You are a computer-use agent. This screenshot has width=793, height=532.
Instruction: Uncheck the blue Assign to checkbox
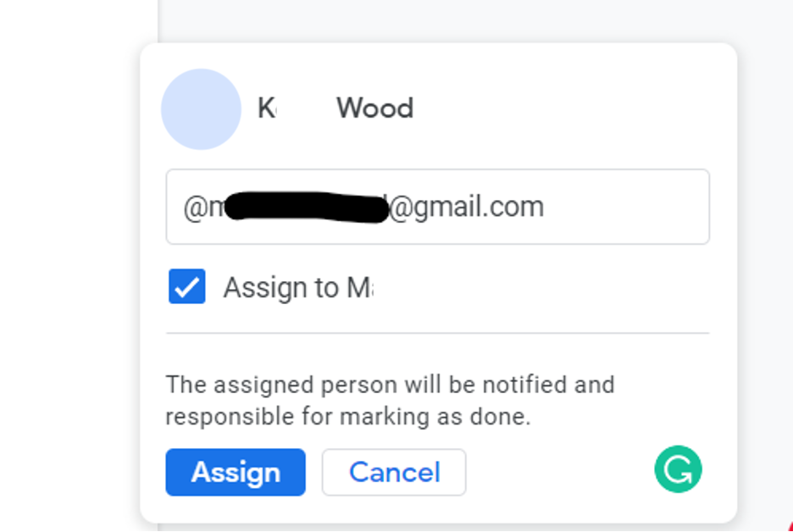186,286
